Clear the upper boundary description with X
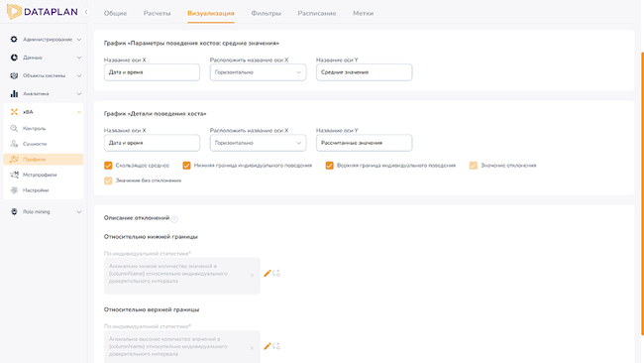 pyautogui.click(x=252, y=348)
